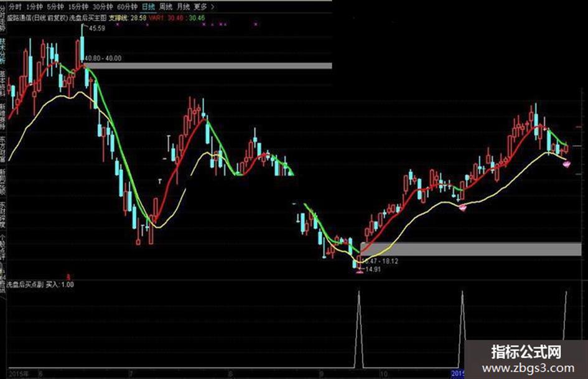
Task: Select the 15分钟 period tab
Action: [78, 7]
